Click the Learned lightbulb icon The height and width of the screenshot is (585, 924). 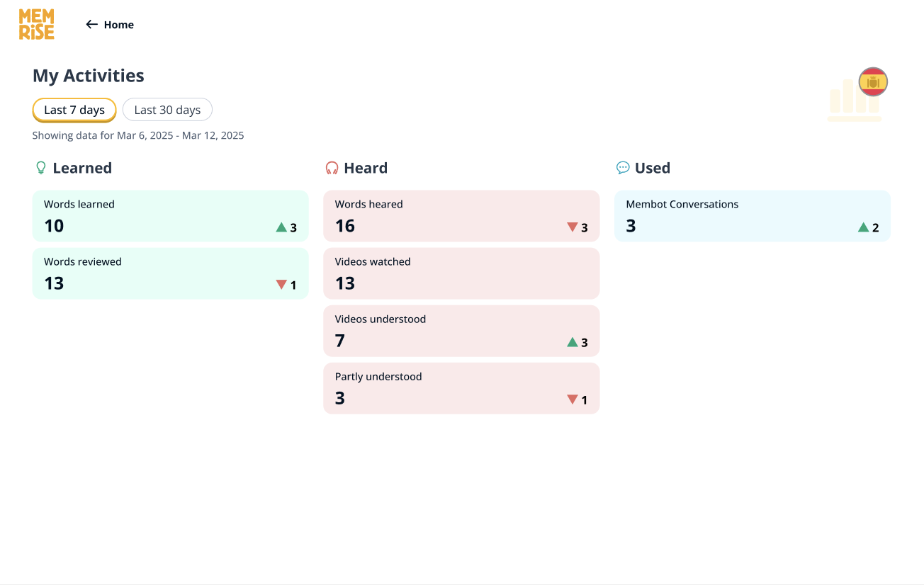tap(41, 168)
